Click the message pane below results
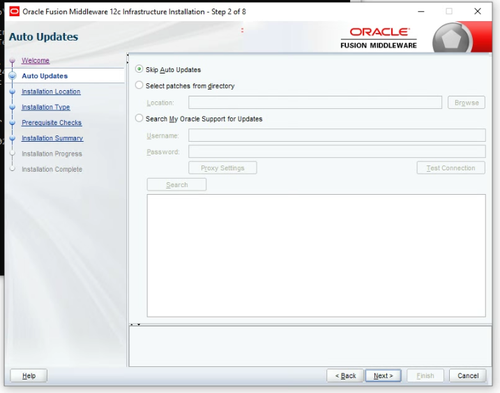The image size is (500, 393). point(310,346)
